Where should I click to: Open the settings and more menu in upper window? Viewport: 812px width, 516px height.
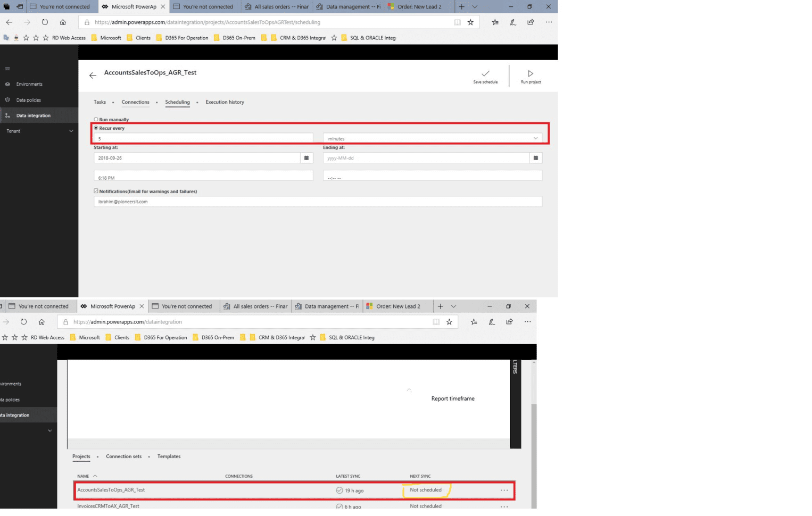[x=549, y=22]
